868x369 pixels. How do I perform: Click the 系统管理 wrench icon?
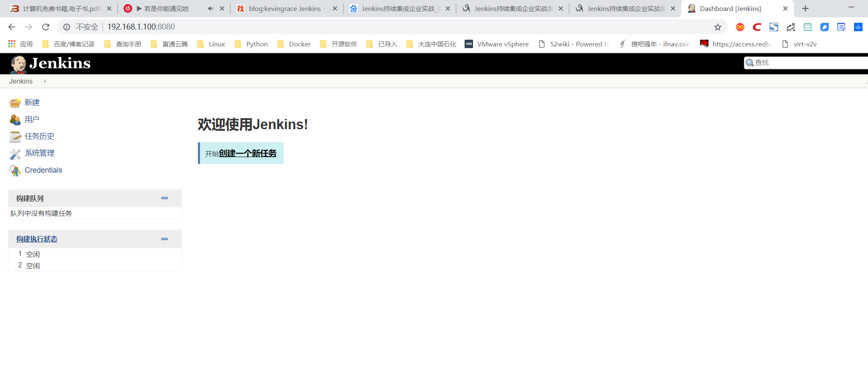coord(15,154)
